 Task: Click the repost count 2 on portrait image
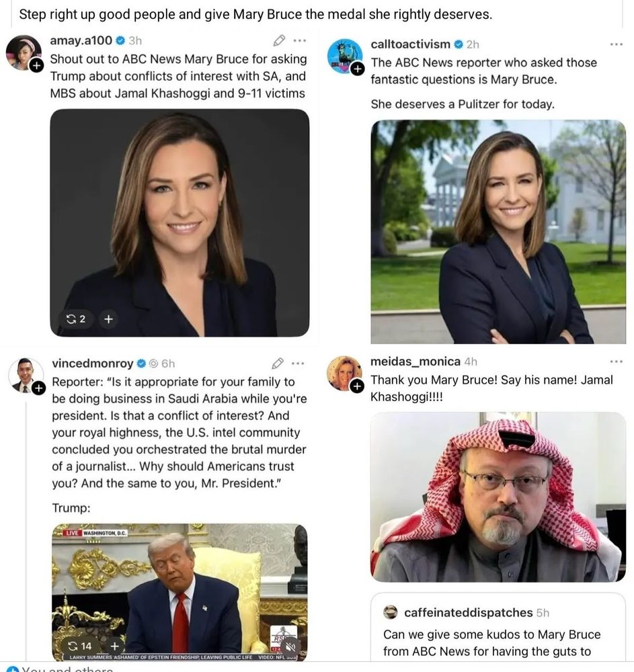76,319
